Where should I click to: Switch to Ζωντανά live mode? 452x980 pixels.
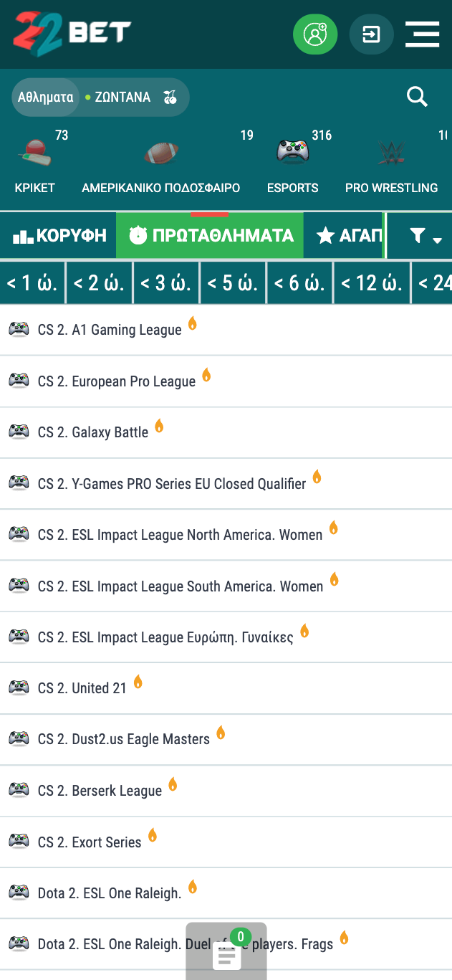(122, 97)
